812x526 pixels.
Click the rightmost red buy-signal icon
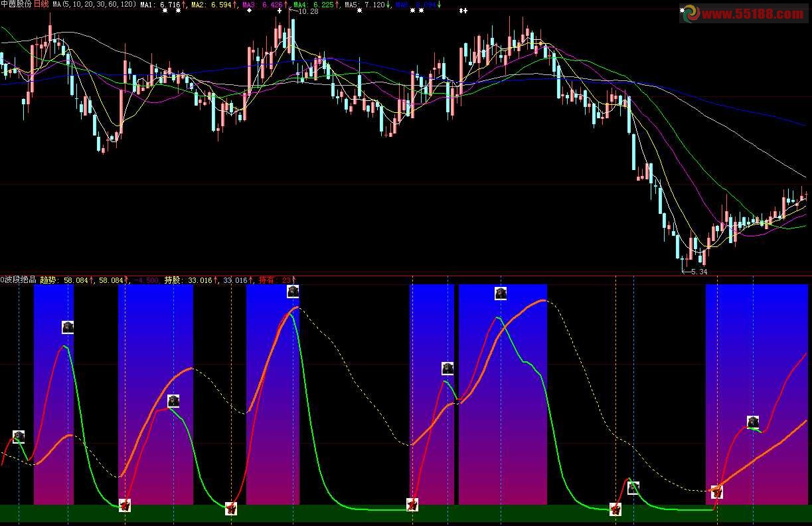[716, 492]
